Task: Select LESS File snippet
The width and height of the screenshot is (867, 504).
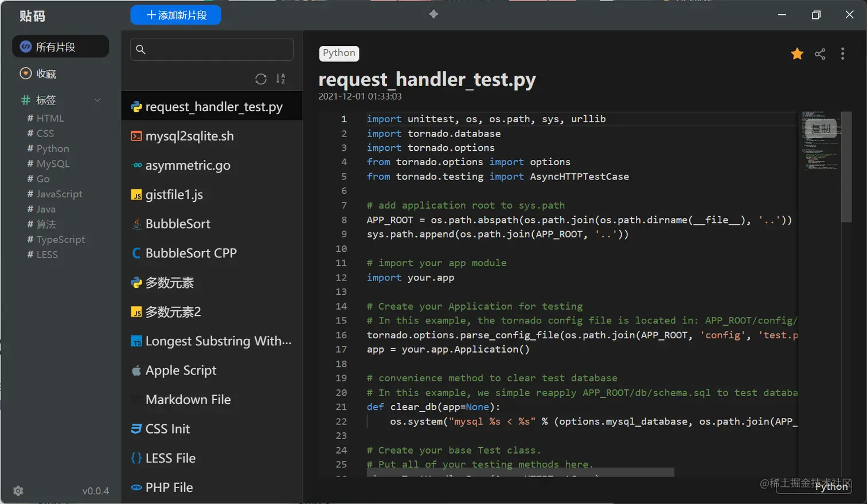Action: tap(212, 458)
